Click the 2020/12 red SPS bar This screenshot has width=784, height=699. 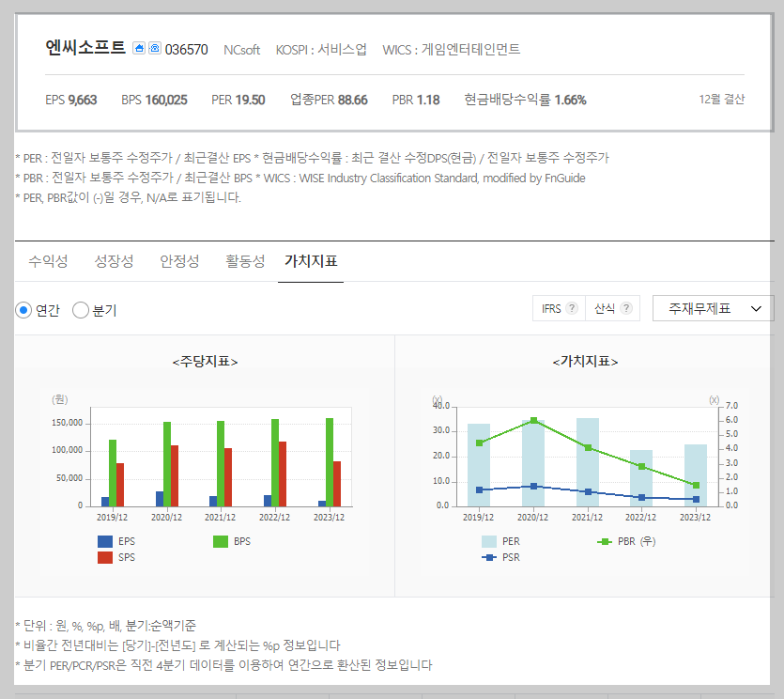tap(175, 475)
